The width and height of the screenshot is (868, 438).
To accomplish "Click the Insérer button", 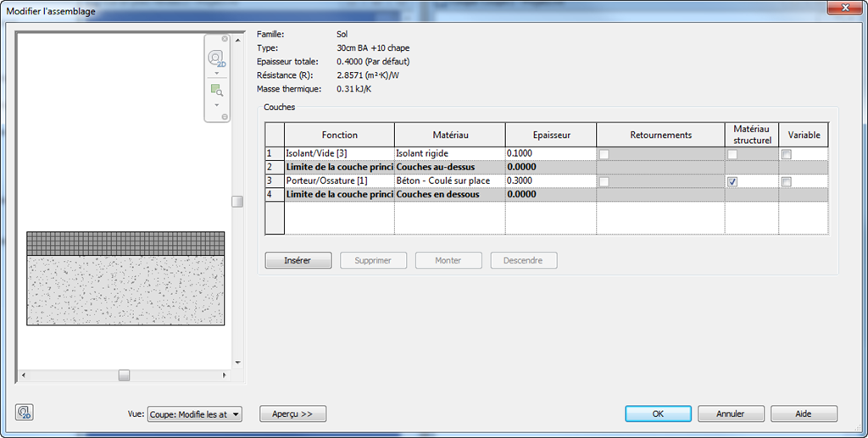I will [x=298, y=261].
